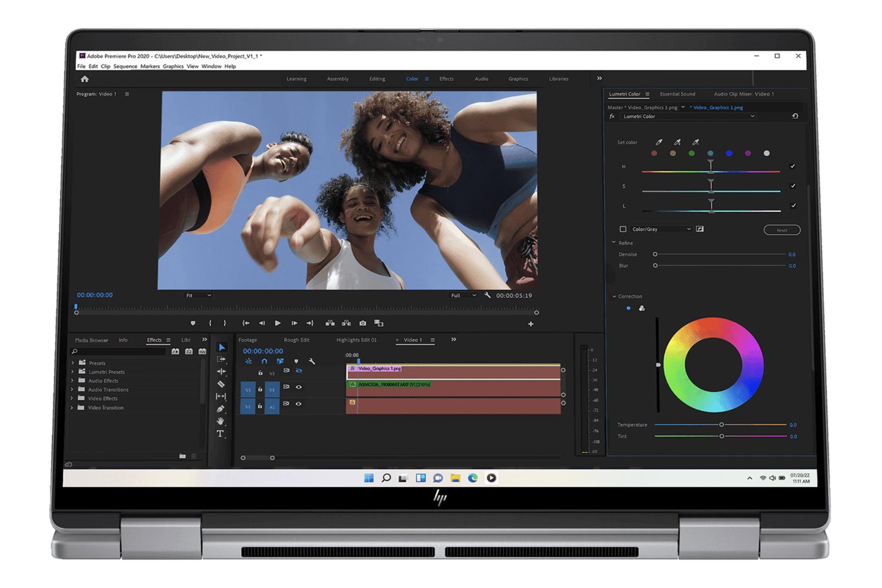Open the Sequence menu
The height and width of the screenshot is (588, 882).
(125, 66)
